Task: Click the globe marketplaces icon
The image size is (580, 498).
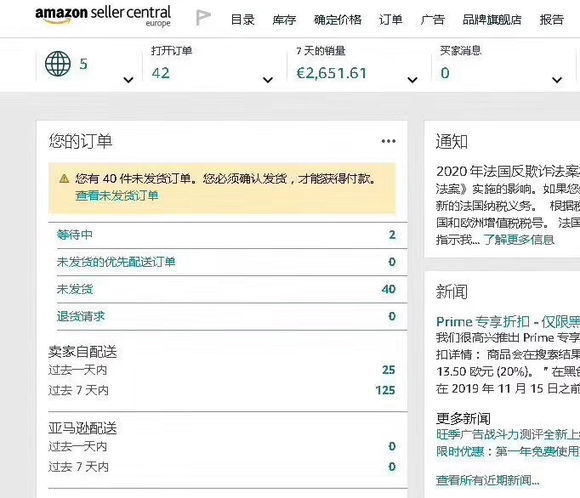Action: tap(58, 64)
